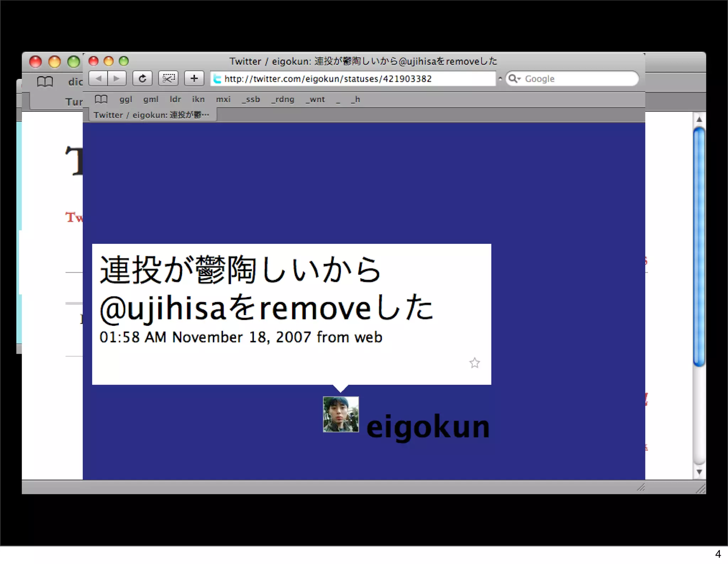Expand the Google search magnifier dropdown
The image size is (728, 564).
514,79
